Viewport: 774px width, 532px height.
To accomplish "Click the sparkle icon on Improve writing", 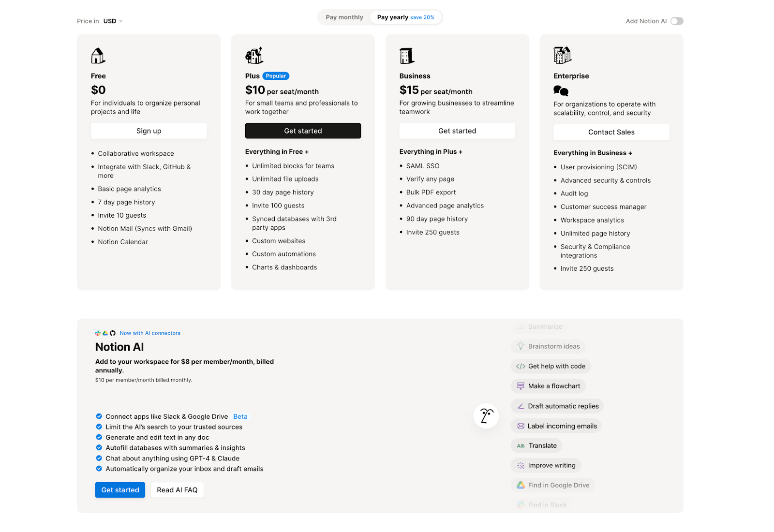I will pyautogui.click(x=521, y=465).
